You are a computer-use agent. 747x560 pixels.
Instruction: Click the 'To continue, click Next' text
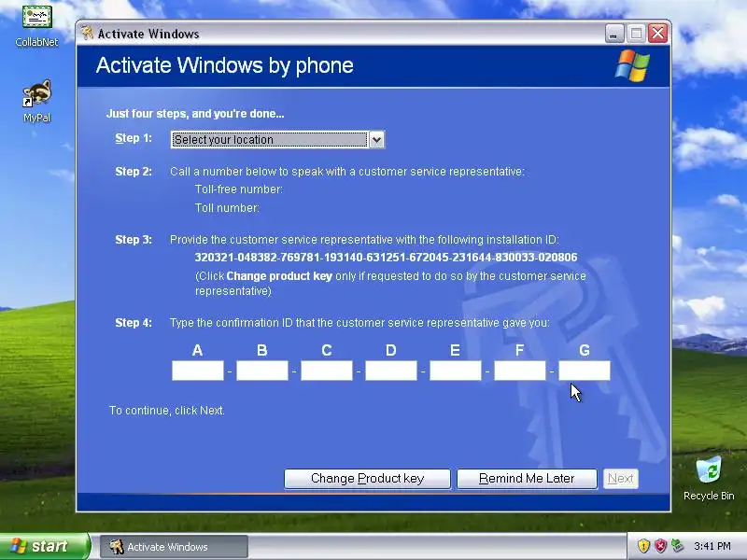[167, 411]
